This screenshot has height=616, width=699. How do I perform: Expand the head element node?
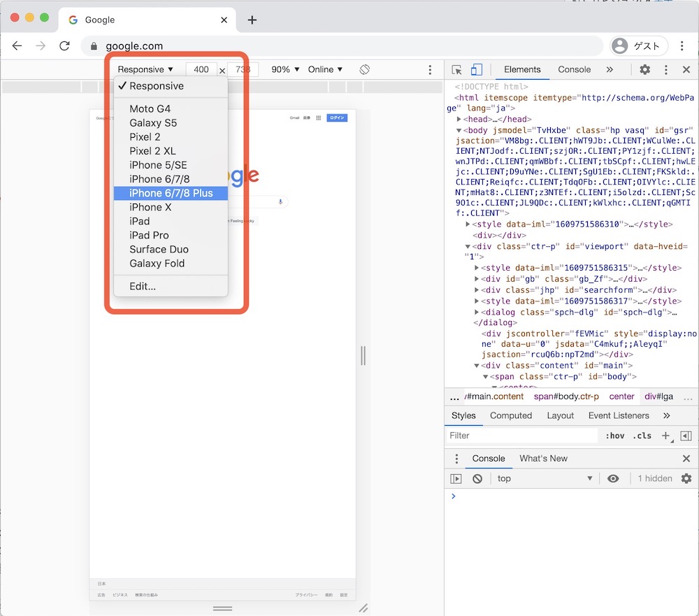point(459,119)
